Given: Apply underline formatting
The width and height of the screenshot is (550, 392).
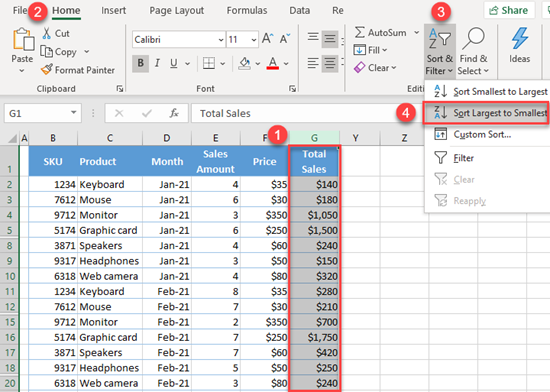Looking at the screenshot, I should tap(174, 63).
